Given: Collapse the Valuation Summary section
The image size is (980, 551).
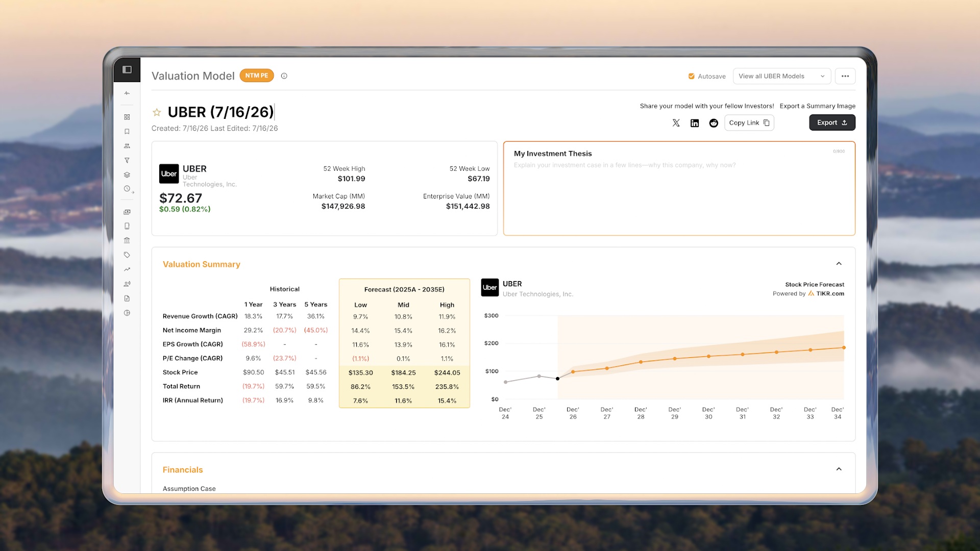Looking at the screenshot, I should [839, 264].
